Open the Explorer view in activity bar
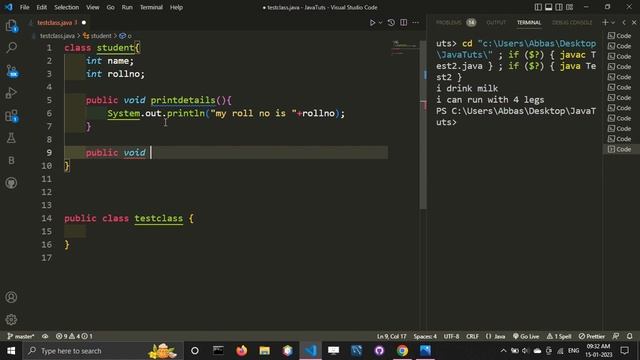This screenshot has width=640, height=360. coord(11,26)
